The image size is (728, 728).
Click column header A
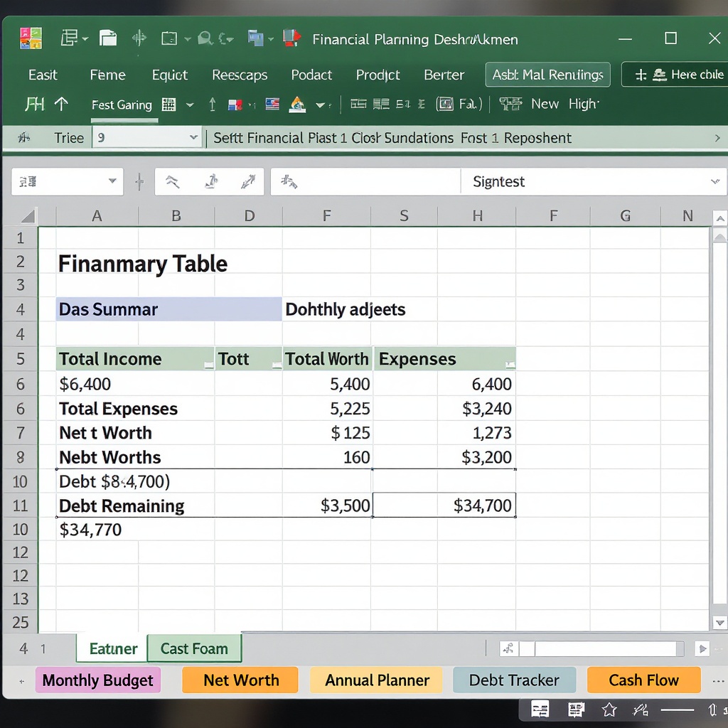click(97, 215)
